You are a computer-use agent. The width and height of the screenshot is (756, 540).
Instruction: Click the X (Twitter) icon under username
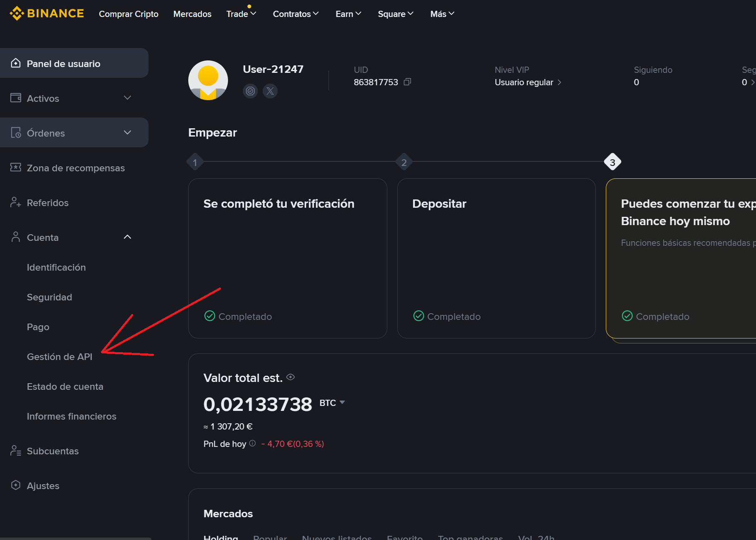point(270,91)
